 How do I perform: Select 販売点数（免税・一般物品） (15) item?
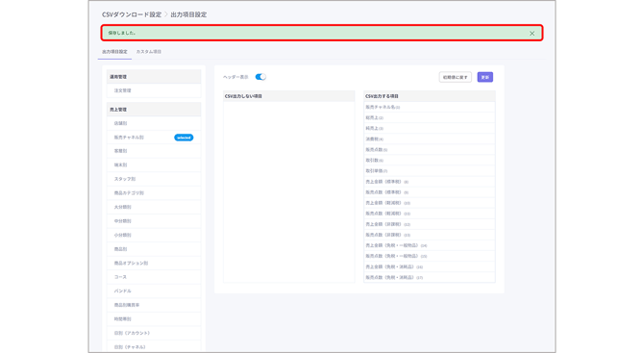coord(430,256)
